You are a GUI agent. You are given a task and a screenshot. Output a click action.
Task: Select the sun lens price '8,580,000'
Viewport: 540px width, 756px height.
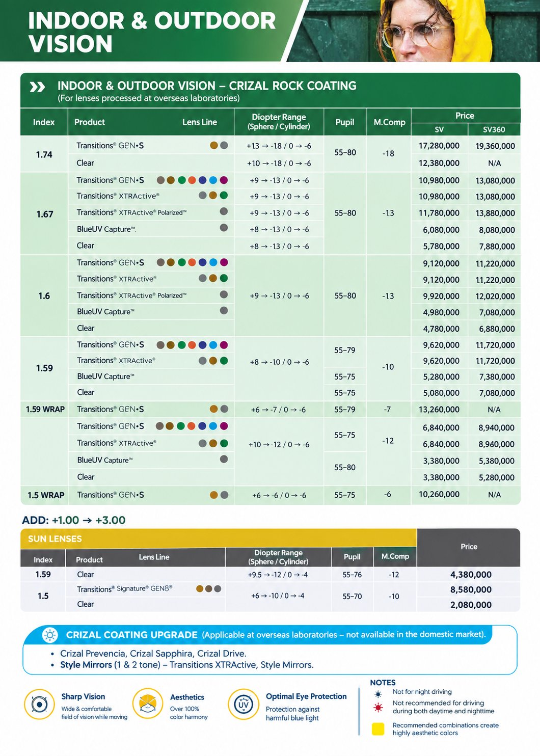coord(471,589)
